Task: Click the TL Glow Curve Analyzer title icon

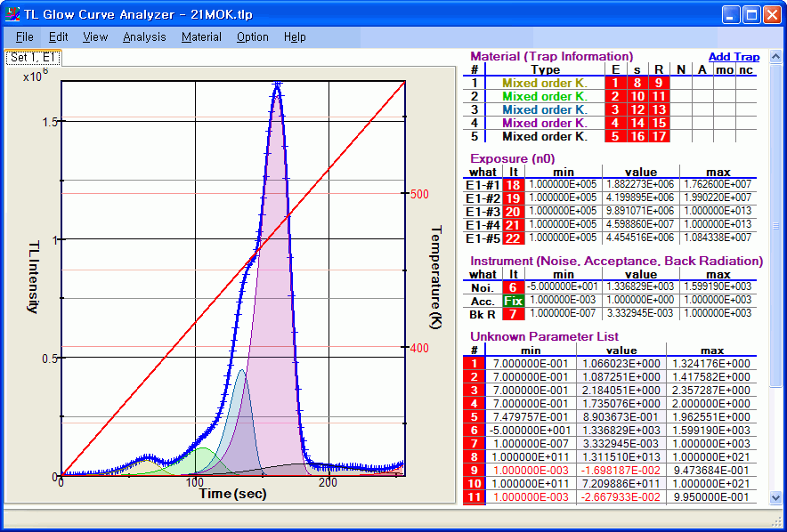Action: click(x=13, y=13)
